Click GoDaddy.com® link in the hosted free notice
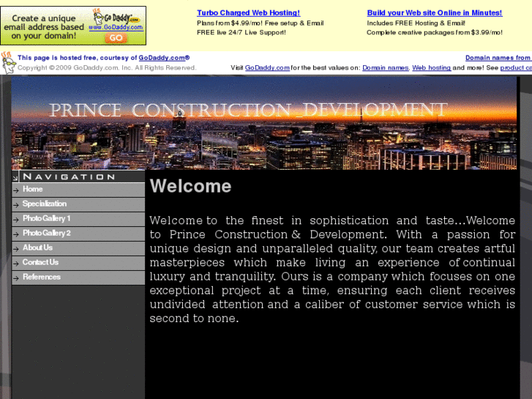The image size is (532, 399). [x=165, y=58]
